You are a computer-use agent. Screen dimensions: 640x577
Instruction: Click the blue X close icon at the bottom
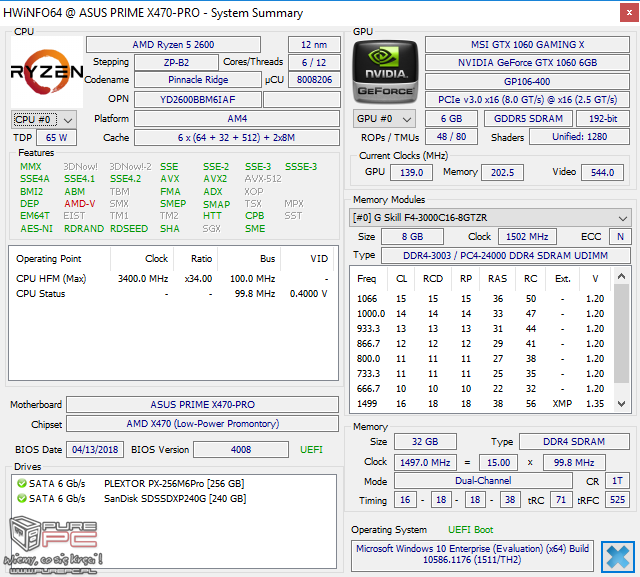click(x=618, y=557)
